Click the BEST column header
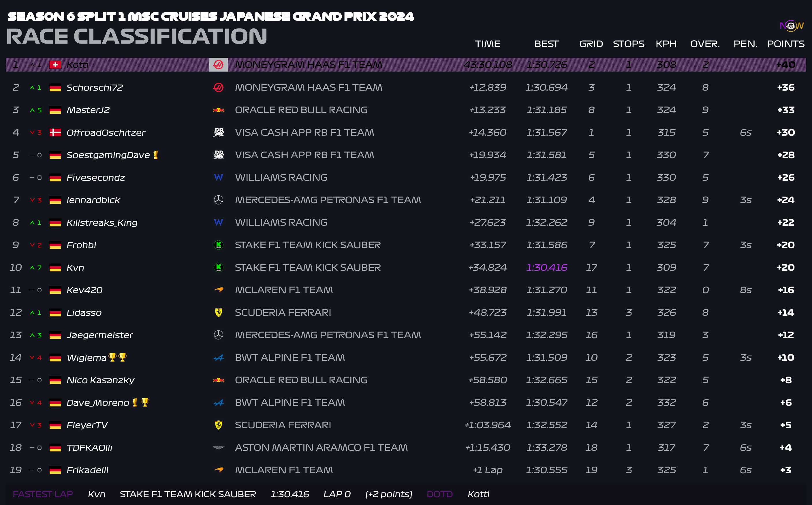This screenshot has height=505, width=812. coord(546,44)
